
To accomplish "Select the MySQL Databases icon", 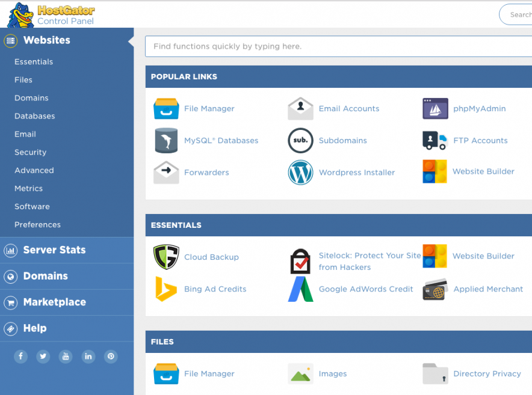I will [x=165, y=140].
